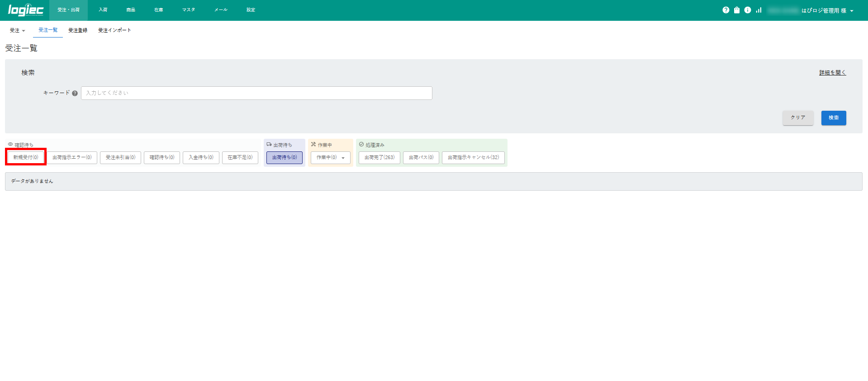Switch to the 受注インポート tab
The height and width of the screenshot is (381, 868).
[x=114, y=30]
